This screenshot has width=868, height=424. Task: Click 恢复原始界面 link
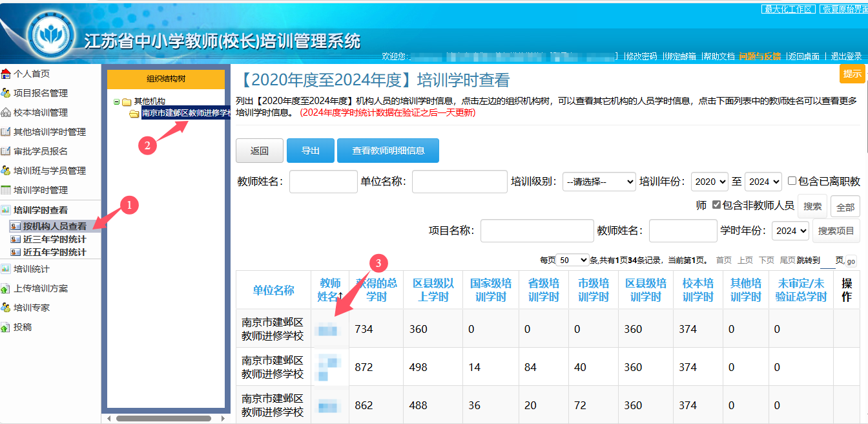843,9
